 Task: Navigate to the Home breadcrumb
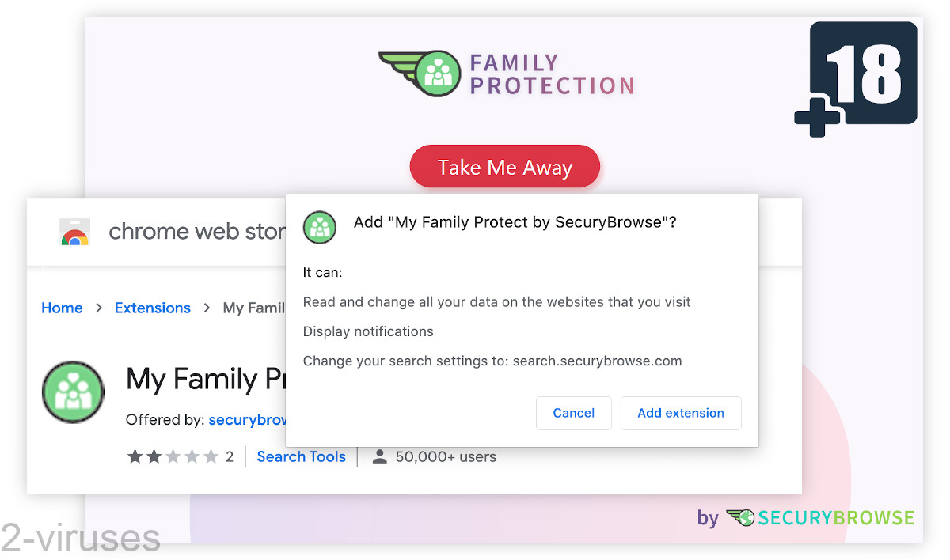(62, 308)
